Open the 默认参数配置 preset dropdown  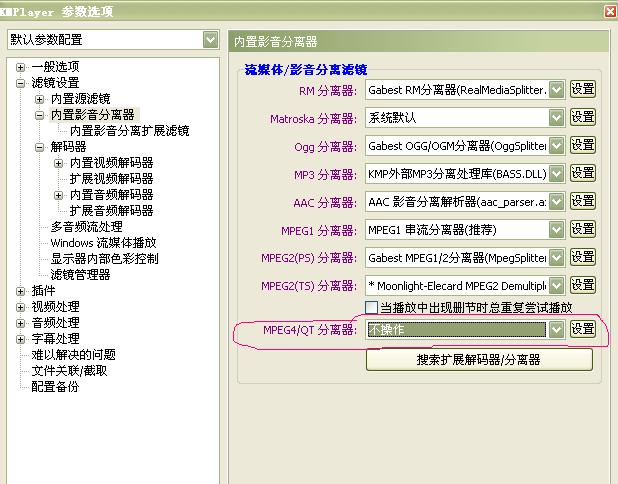tap(210, 40)
